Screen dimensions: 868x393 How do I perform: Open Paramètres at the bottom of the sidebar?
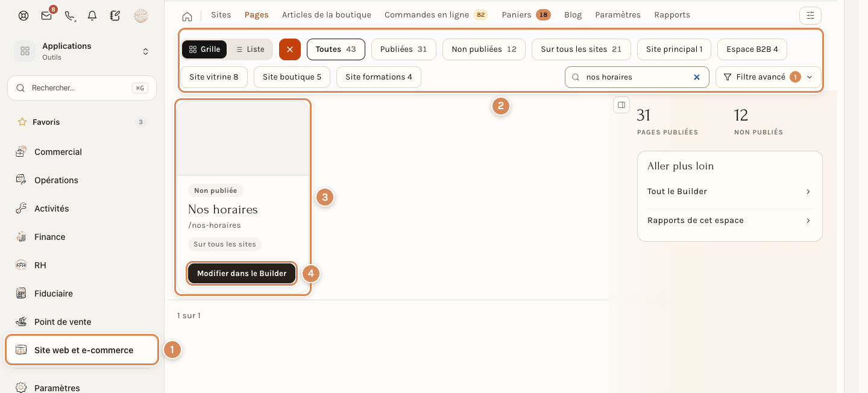point(82,388)
